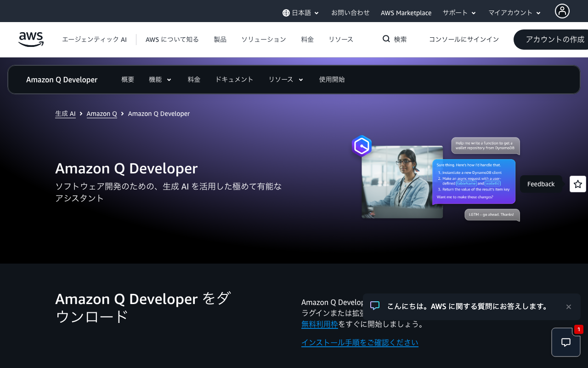Open お問い合わせ link
588x368 pixels.
(x=351, y=13)
